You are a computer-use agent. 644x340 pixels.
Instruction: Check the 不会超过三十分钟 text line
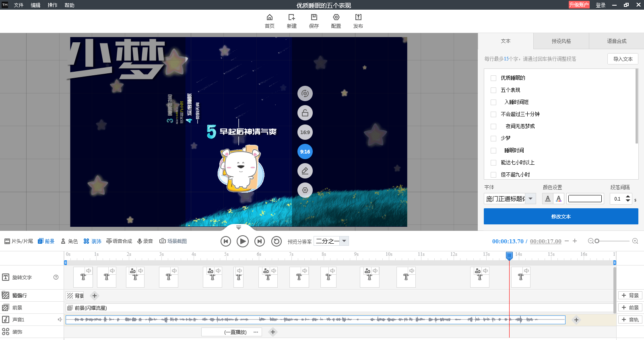coord(493,114)
